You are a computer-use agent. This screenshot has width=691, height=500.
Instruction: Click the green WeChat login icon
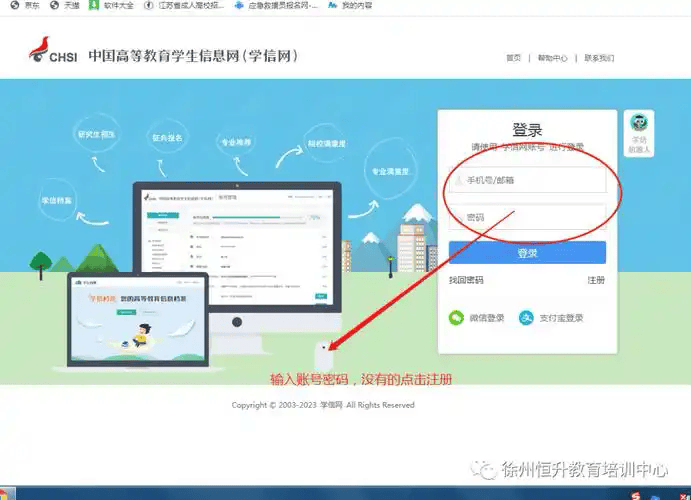(457, 318)
